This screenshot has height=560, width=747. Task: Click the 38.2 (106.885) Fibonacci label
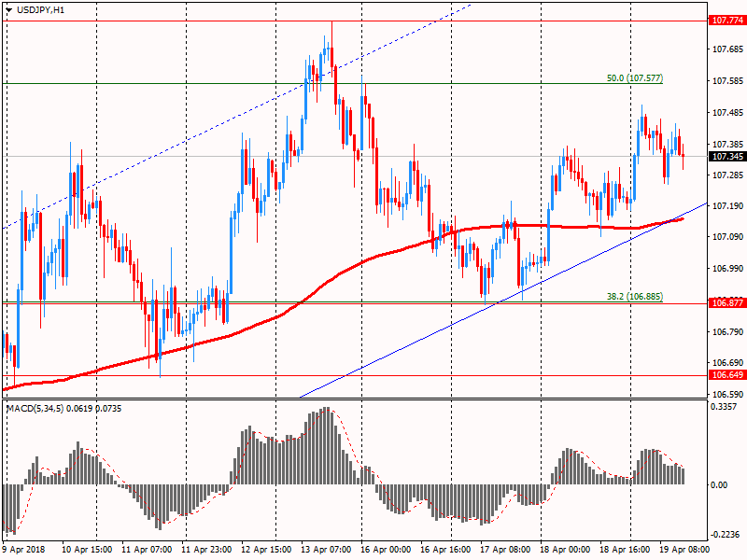pos(635,296)
